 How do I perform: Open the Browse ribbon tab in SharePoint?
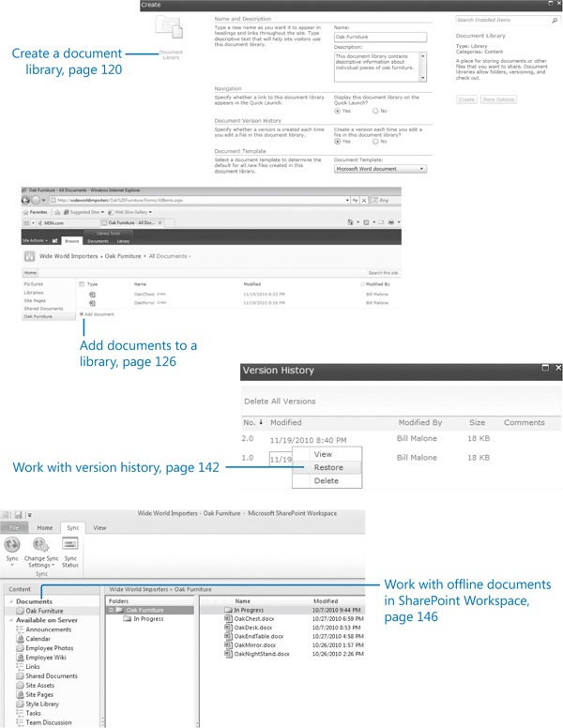coord(72,241)
